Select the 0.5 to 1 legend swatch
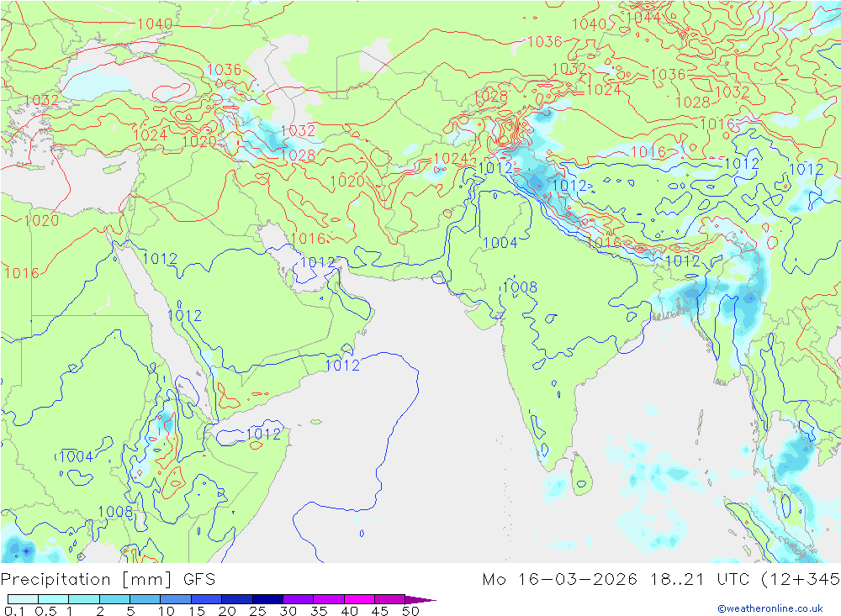This screenshot has width=841, height=616. click(54, 599)
